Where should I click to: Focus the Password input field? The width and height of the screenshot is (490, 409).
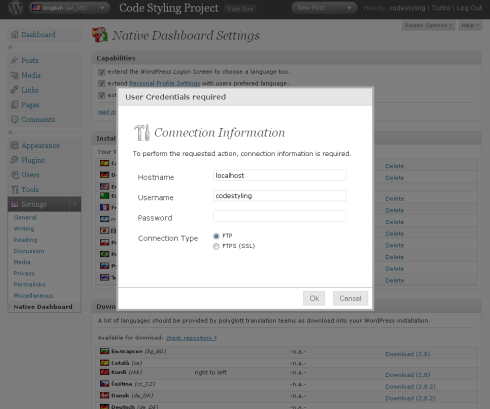coord(280,216)
